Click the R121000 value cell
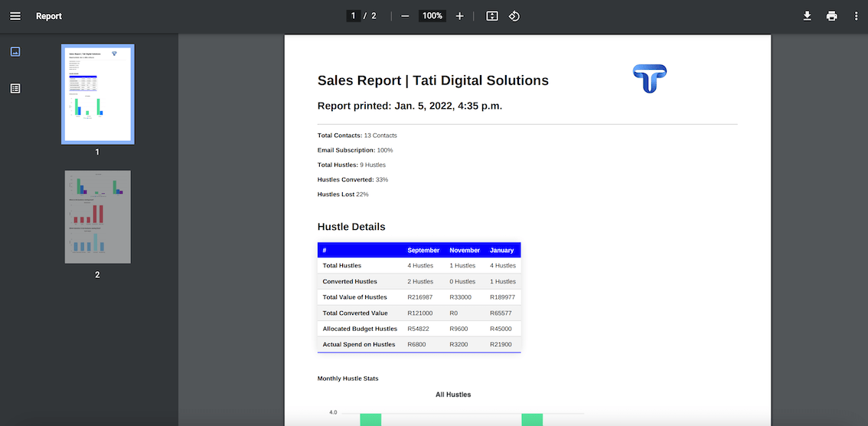 (x=420, y=313)
